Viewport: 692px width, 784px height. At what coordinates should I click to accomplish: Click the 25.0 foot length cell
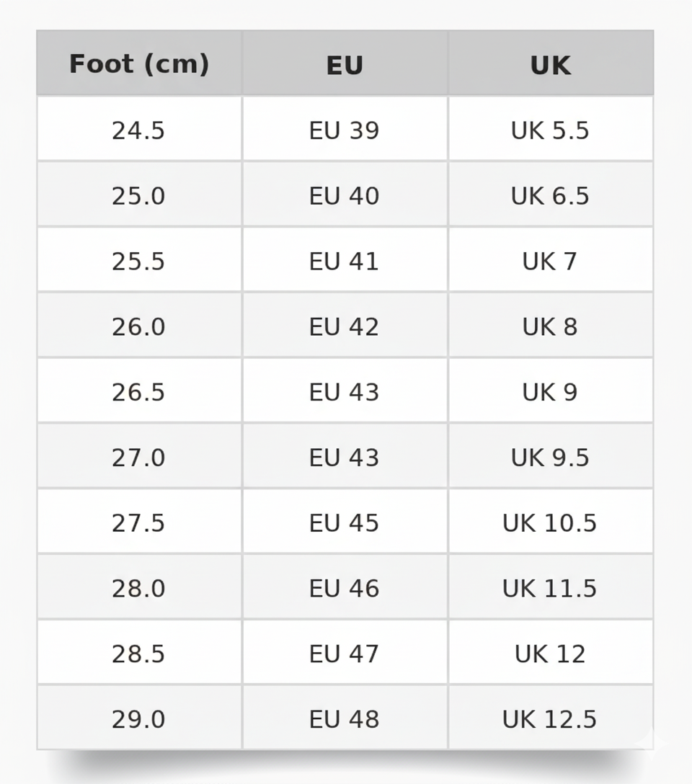coord(138,196)
